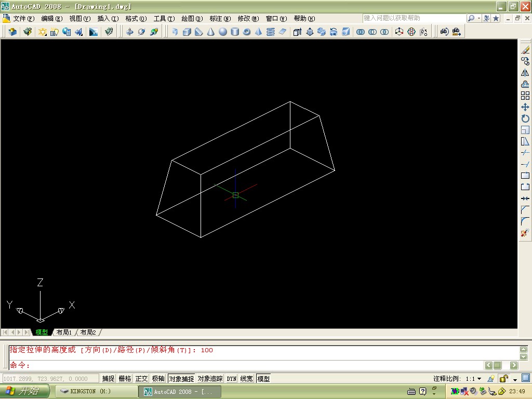Choose the 3D Move tool
This screenshot has height=399, width=532.
pos(400,32)
